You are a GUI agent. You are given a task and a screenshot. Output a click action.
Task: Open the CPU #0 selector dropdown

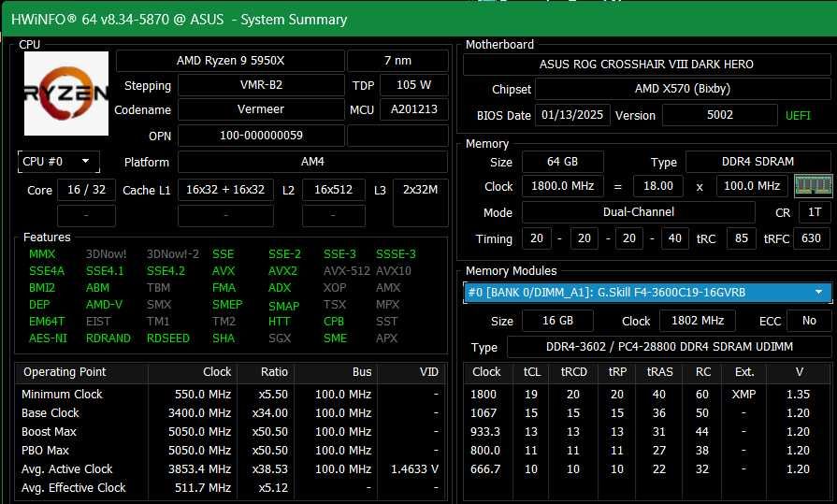pyautogui.click(x=58, y=161)
